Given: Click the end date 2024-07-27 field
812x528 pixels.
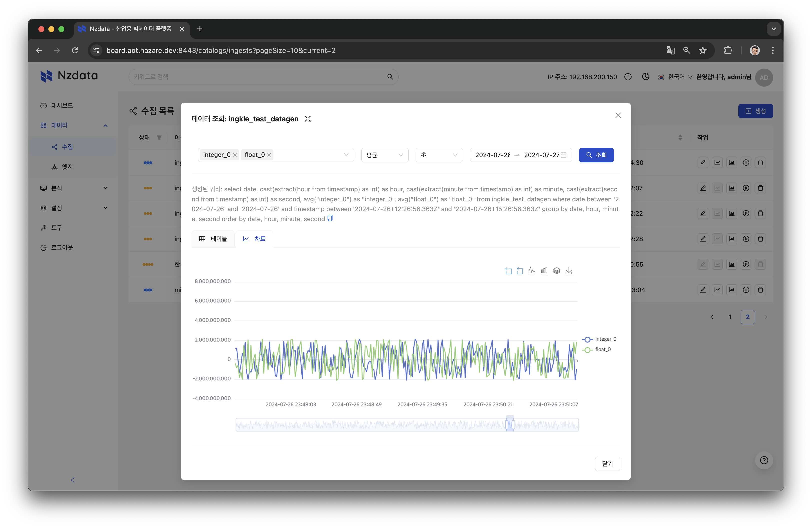Looking at the screenshot, I should (x=541, y=155).
